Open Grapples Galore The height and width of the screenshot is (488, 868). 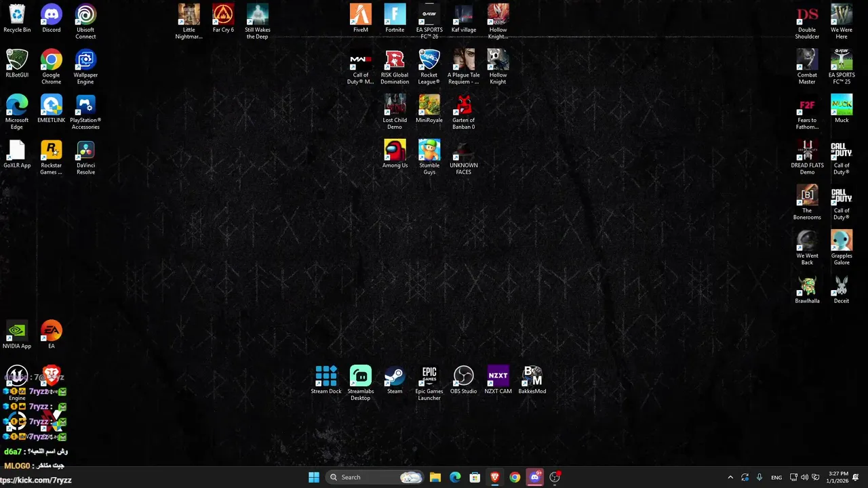click(842, 247)
